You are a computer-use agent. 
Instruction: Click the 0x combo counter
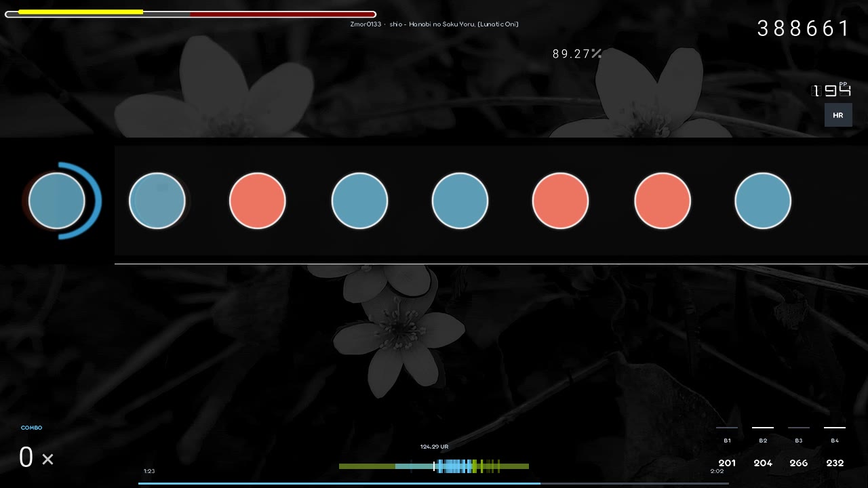tap(36, 458)
